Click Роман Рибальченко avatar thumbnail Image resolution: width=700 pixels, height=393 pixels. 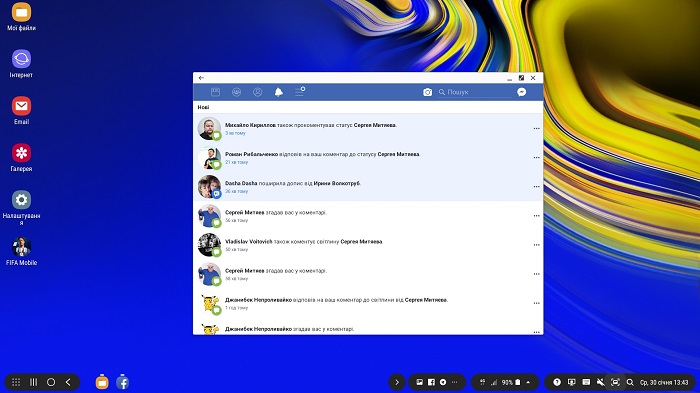coord(209,158)
